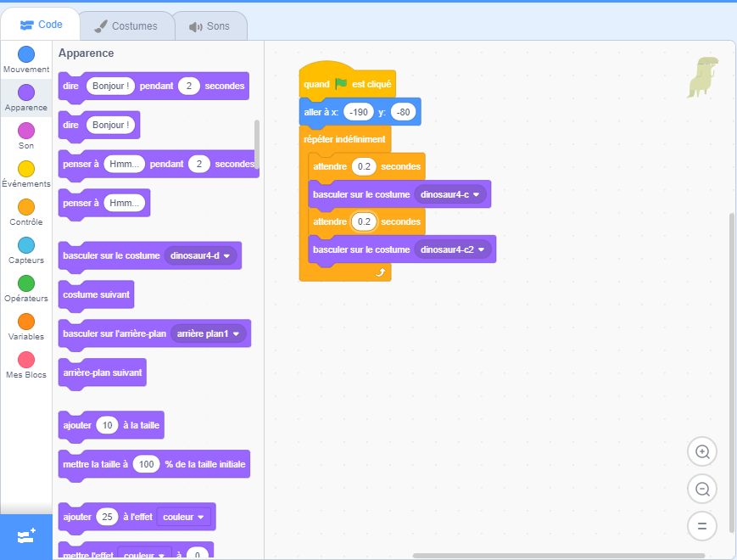737x560 pixels.
Task: Click the block palette vertical scrollbar
Action: point(257,144)
